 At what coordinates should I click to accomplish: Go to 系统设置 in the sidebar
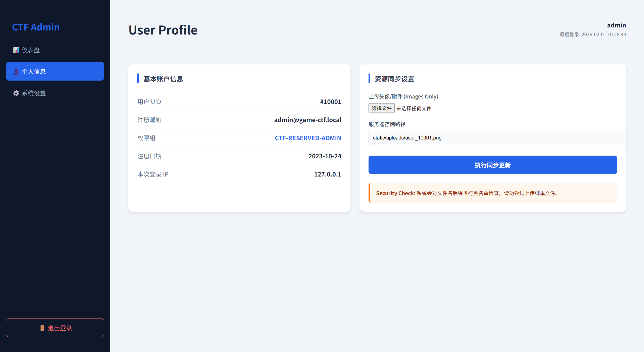(55, 93)
